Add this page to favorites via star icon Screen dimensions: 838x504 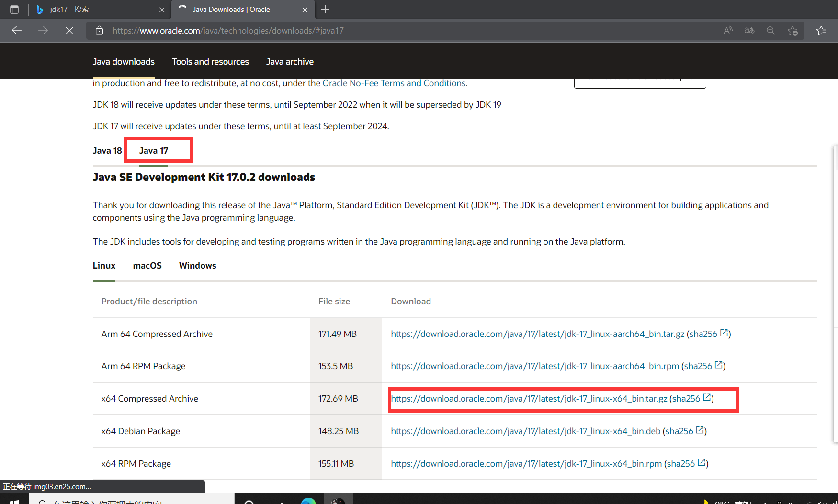click(793, 30)
